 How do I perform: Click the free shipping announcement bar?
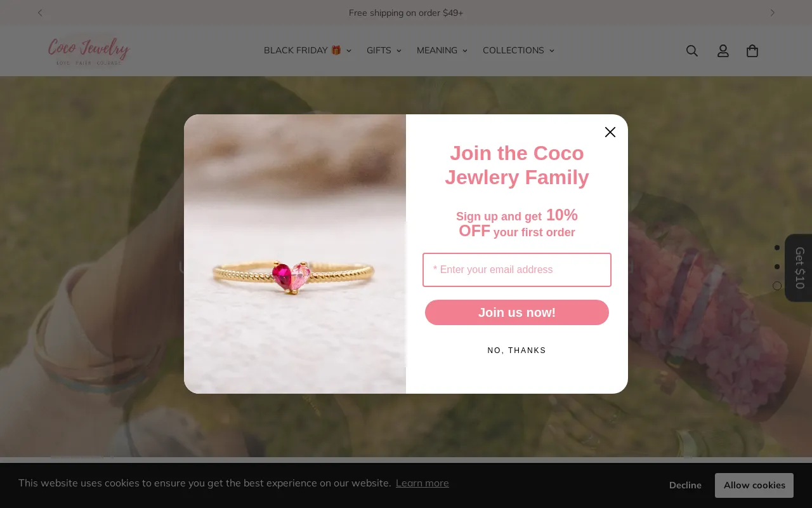pyautogui.click(x=406, y=13)
